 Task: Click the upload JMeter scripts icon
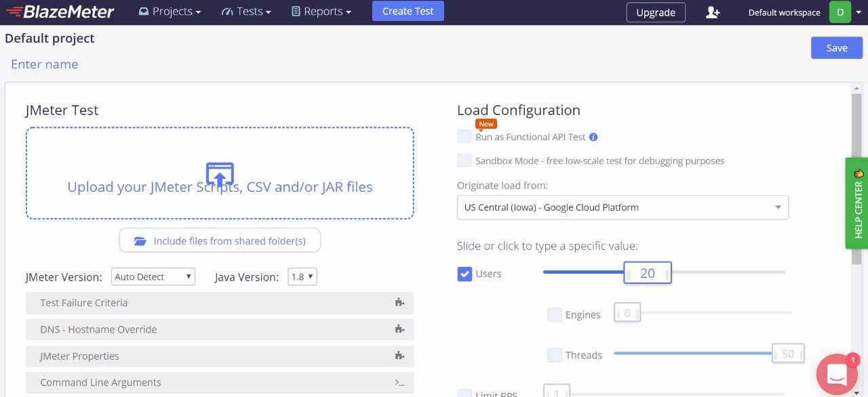[219, 173]
